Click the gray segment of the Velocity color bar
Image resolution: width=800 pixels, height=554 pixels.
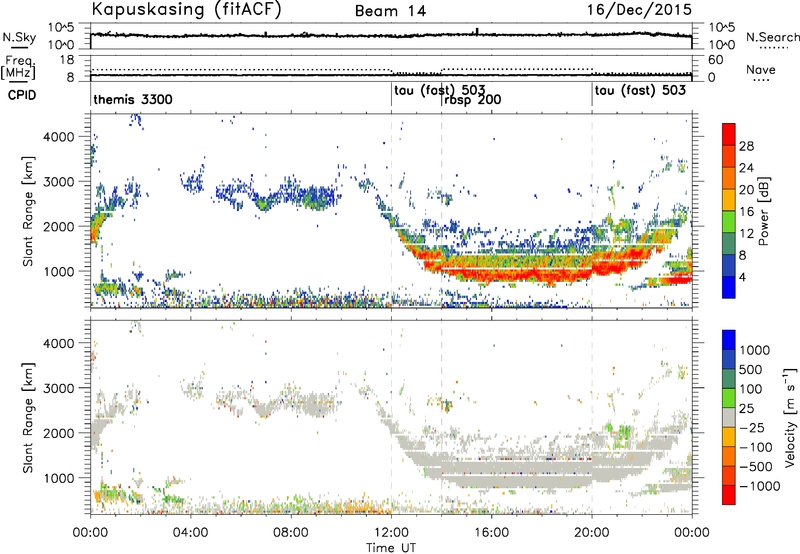click(729, 418)
